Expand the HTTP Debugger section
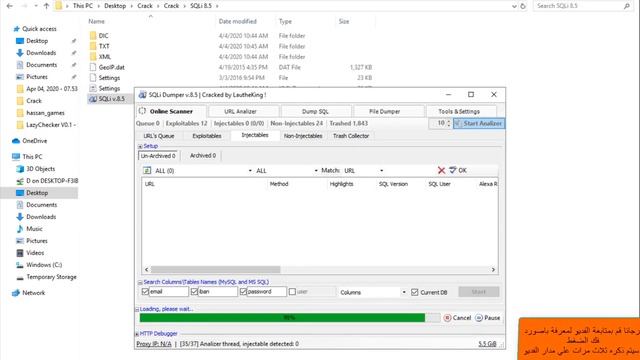640x360 pixels. coord(137,334)
